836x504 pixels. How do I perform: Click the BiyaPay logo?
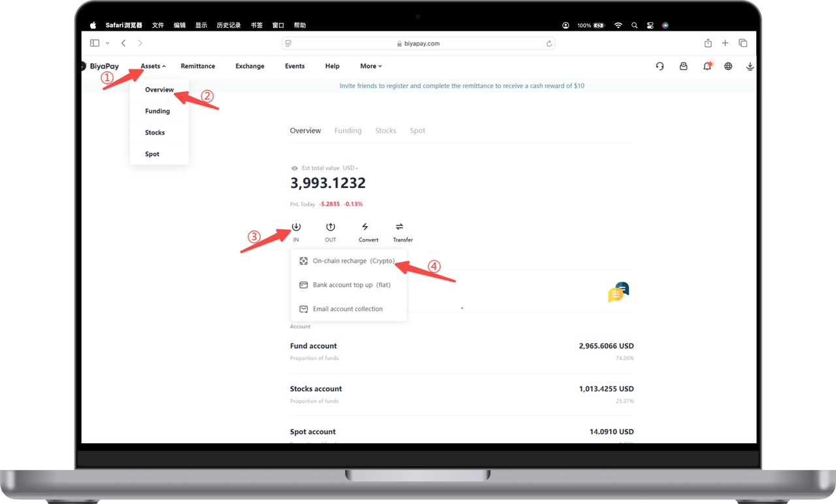click(100, 66)
